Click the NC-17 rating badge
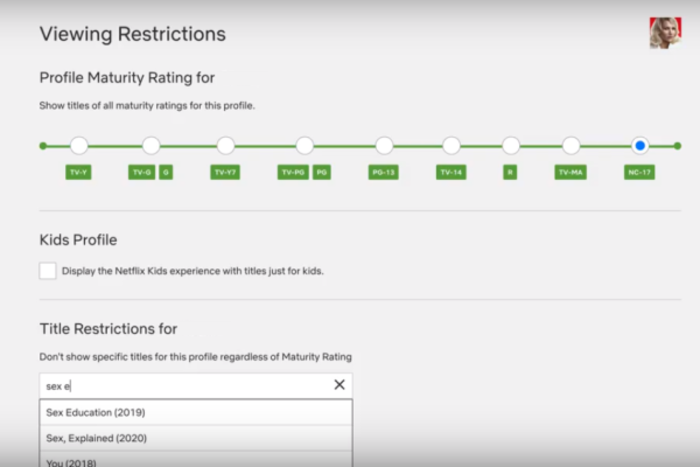Image resolution: width=700 pixels, height=467 pixels. (640, 172)
